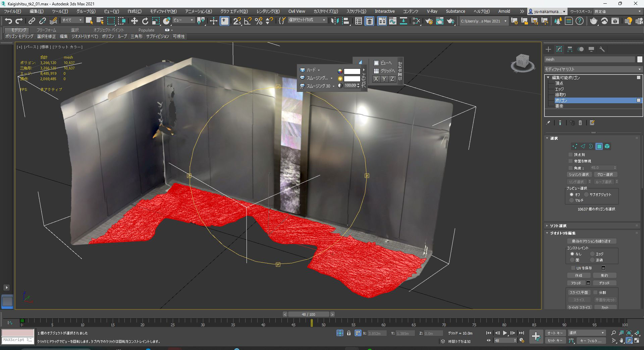Enable the 頂点別 checkbox
Screen dimensions: 644x350
[570, 155]
